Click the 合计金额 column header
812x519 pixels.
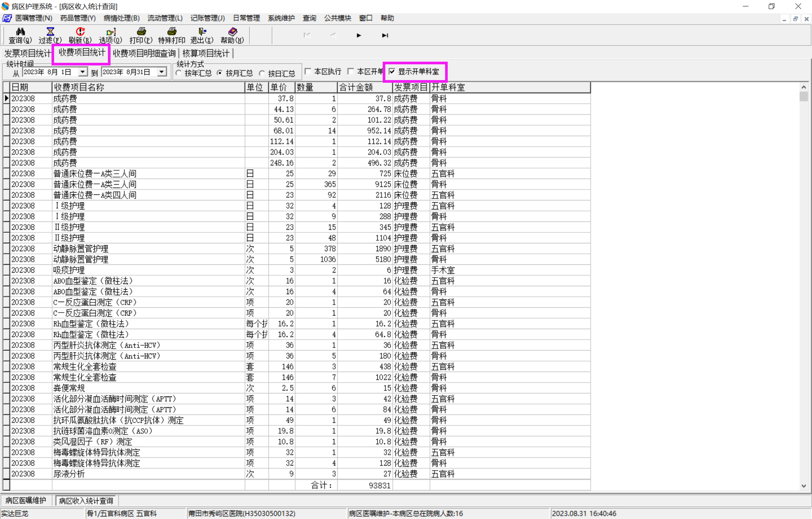(365, 87)
